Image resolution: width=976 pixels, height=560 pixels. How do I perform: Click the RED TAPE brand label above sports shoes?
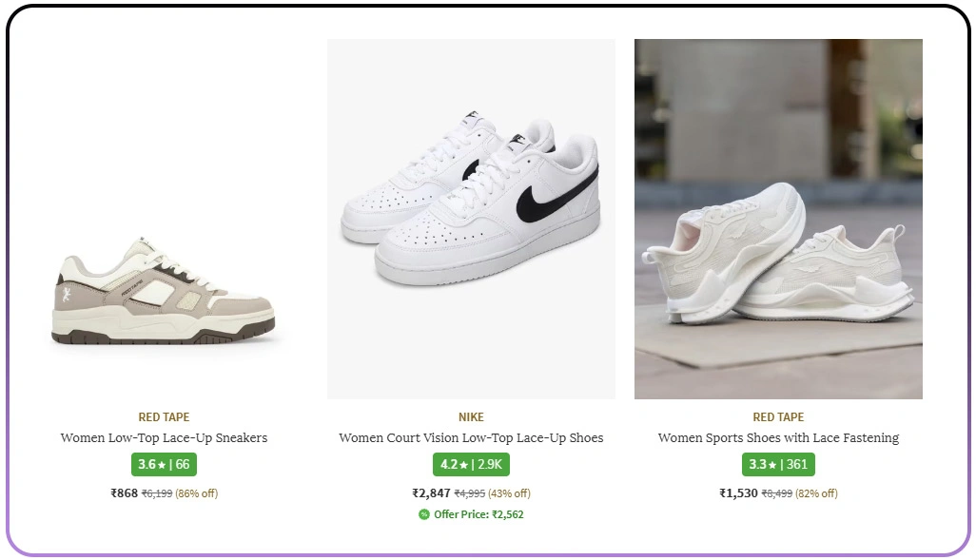click(778, 416)
